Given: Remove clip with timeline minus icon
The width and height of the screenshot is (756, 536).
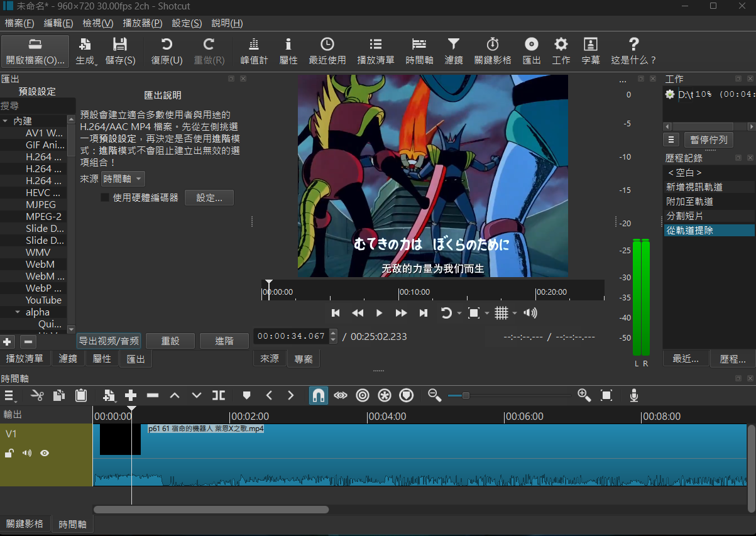Looking at the screenshot, I should (x=153, y=395).
